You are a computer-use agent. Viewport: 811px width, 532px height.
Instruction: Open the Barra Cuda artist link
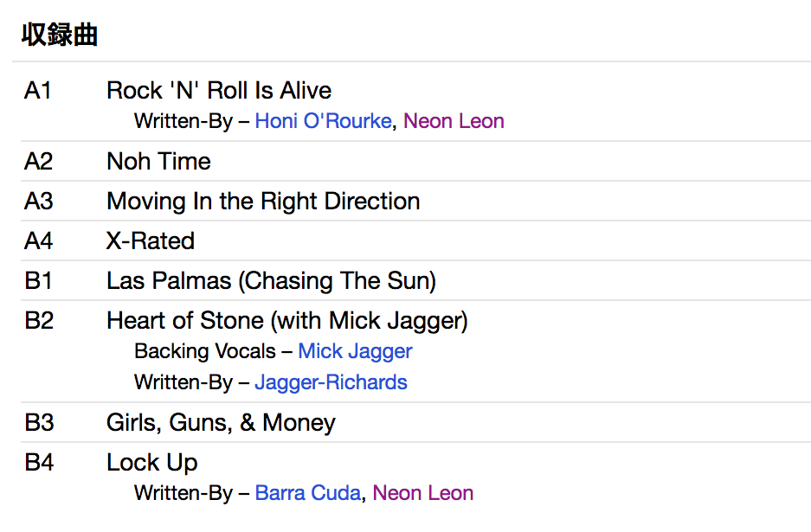(x=307, y=493)
